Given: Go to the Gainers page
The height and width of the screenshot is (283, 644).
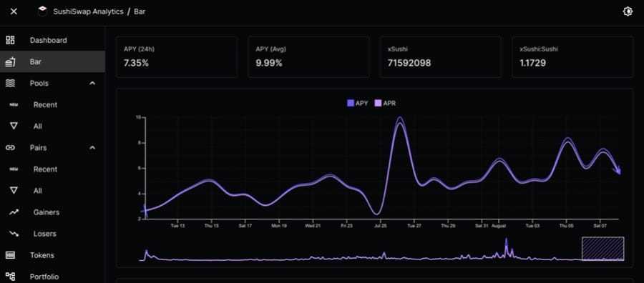Looking at the screenshot, I should [x=47, y=212].
